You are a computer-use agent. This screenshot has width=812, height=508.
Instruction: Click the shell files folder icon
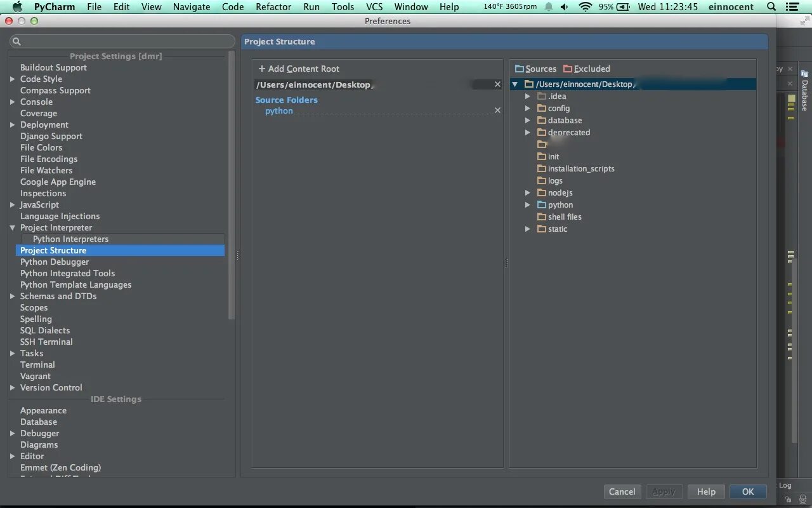[x=542, y=217]
